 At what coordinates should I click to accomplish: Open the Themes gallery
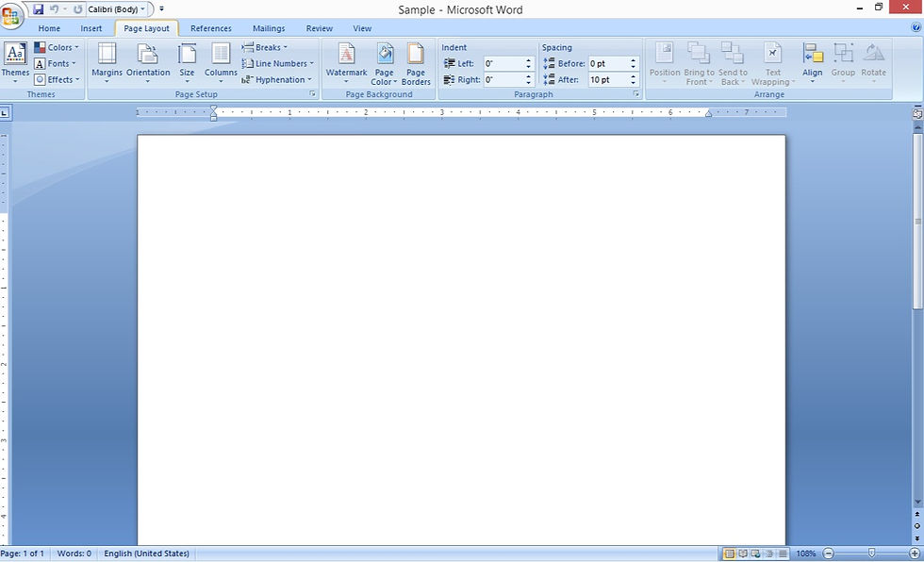coord(15,63)
